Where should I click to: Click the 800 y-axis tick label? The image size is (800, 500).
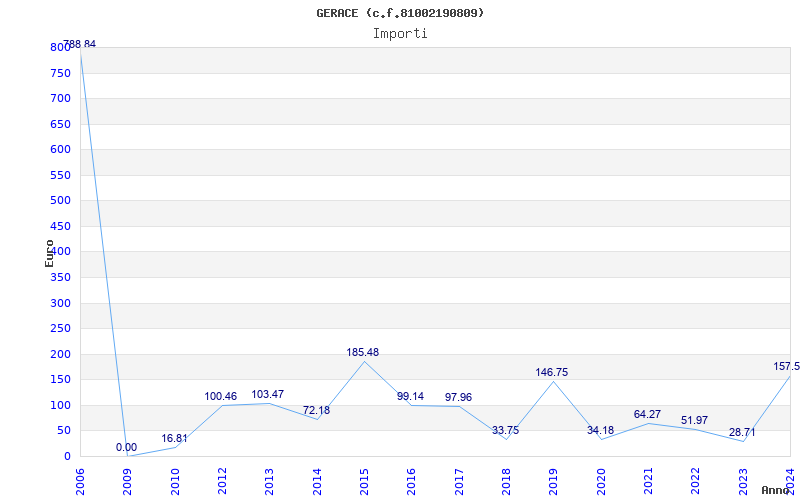(x=60, y=47)
